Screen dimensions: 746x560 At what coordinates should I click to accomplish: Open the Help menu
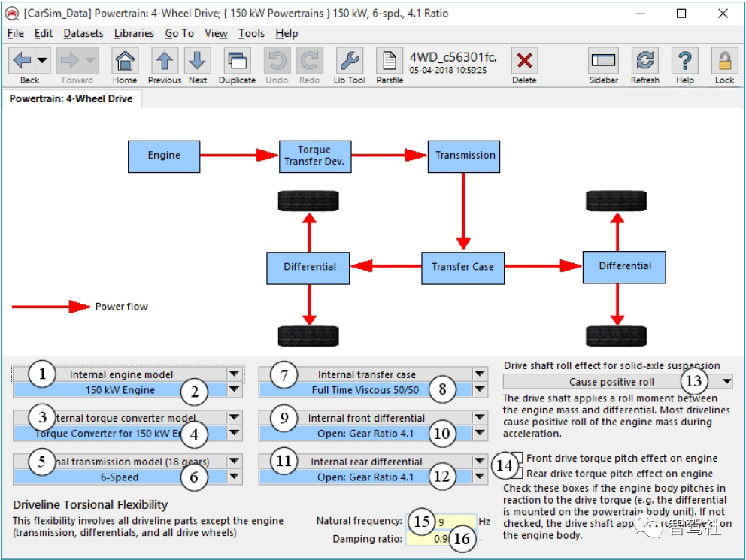point(287,33)
